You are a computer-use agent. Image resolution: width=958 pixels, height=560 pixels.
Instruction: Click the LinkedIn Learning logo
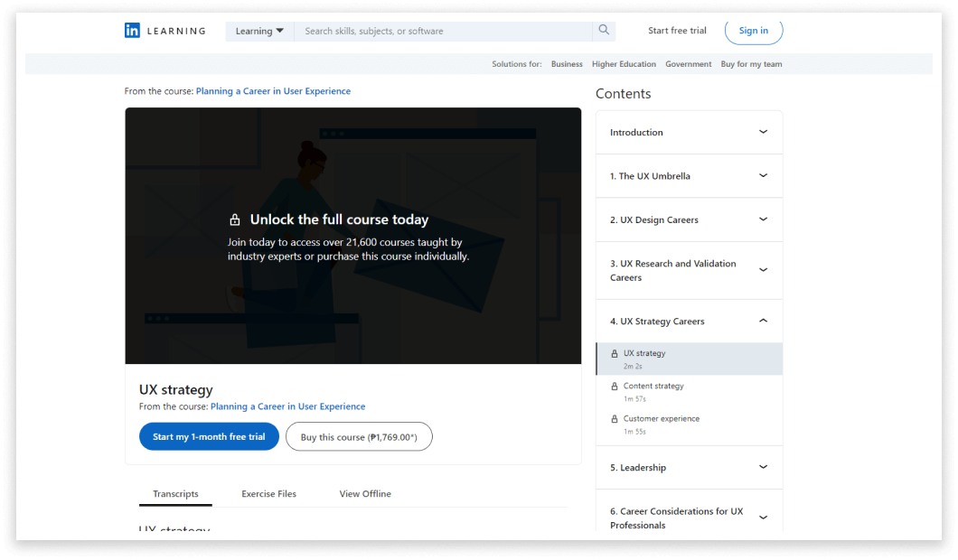pos(165,31)
